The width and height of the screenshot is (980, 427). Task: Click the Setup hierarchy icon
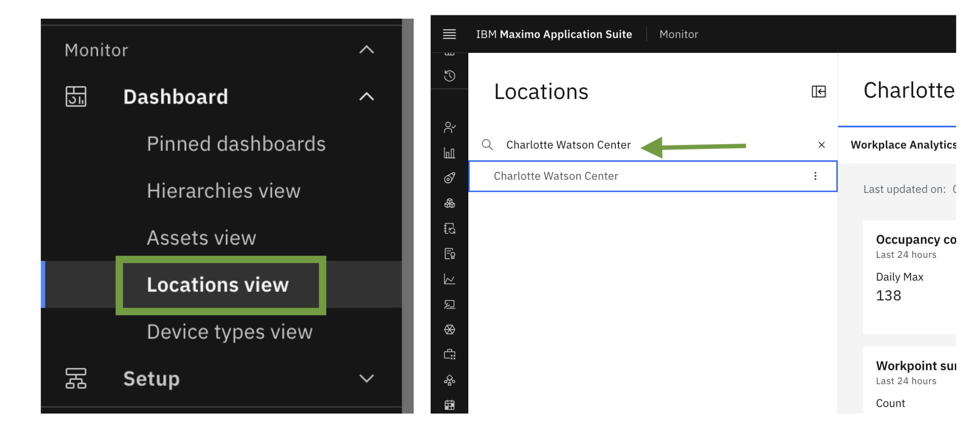(x=76, y=378)
